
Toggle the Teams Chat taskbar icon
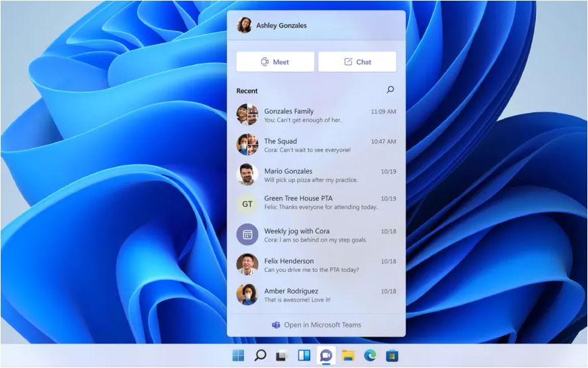point(326,355)
